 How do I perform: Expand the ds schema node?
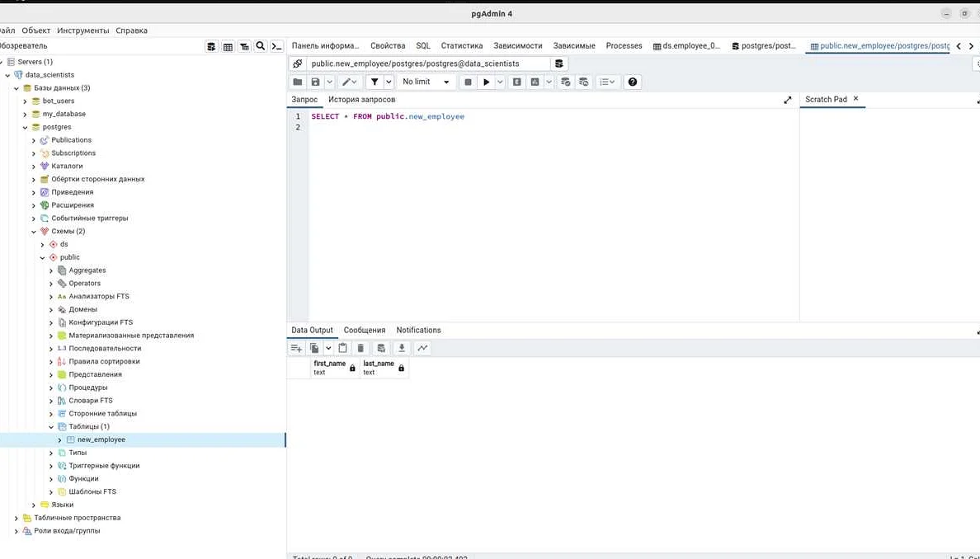click(43, 245)
